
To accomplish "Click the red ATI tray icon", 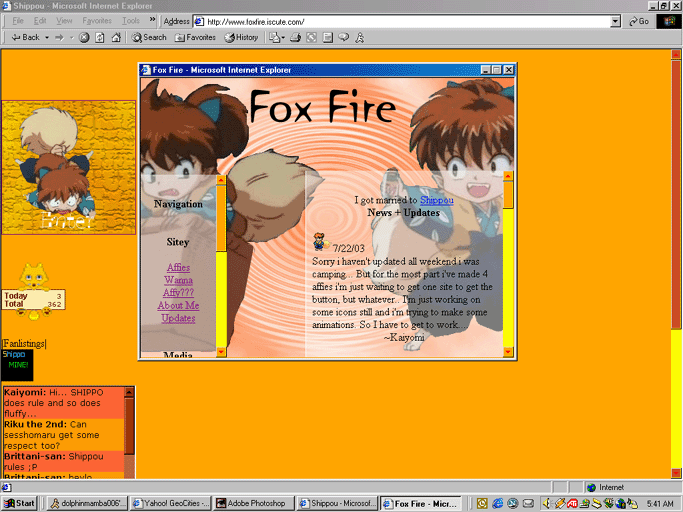I will 572,504.
